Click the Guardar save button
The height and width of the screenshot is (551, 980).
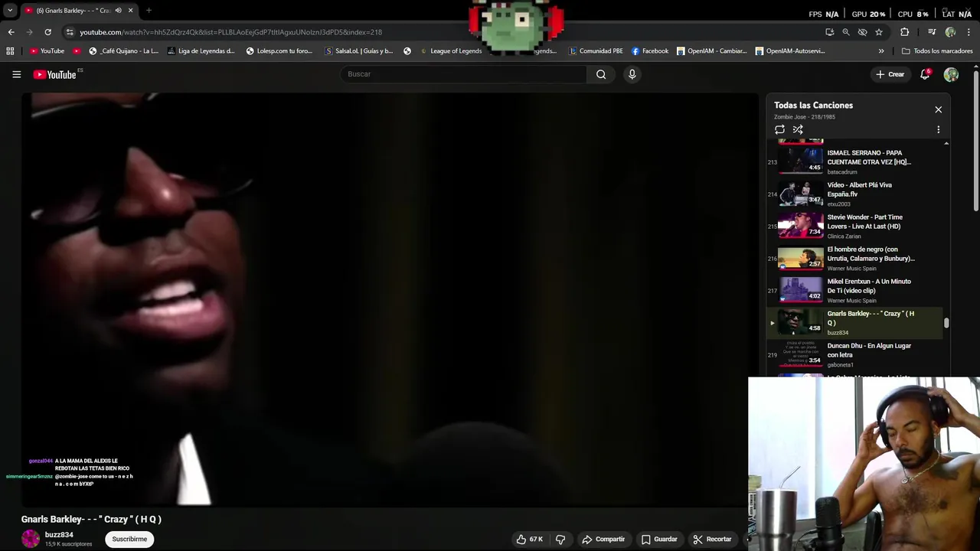point(659,540)
